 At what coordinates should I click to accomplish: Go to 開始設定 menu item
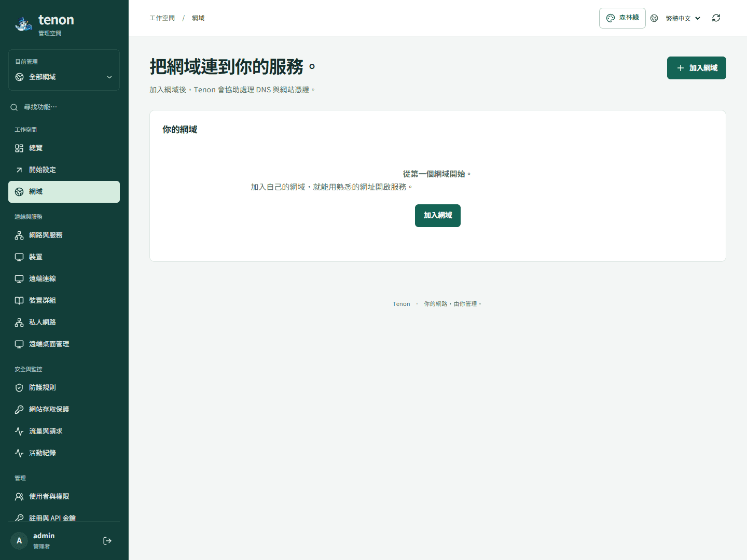click(64, 170)
